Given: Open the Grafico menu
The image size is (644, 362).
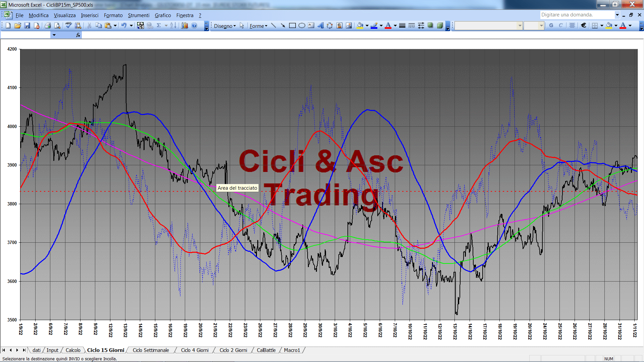Looking at the screenshot, I should [x=163, y=15].
